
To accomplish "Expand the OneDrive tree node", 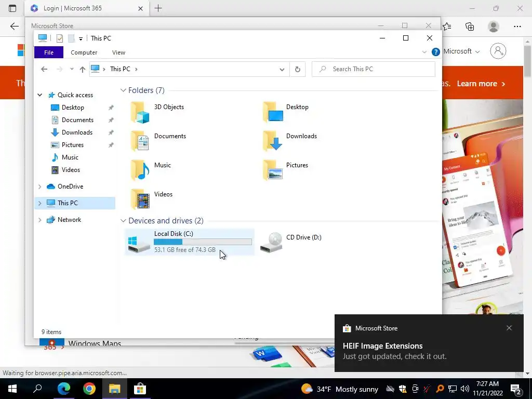I will pos(39,187).
